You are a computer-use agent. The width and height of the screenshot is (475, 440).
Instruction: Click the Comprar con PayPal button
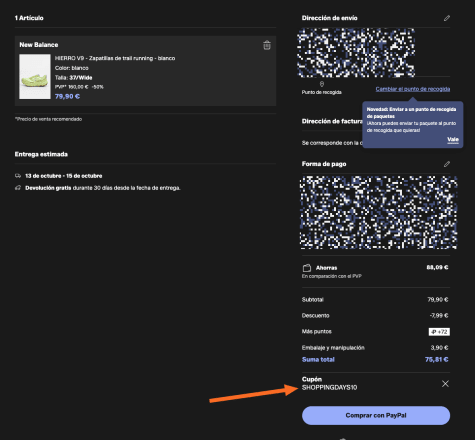pos(376,415)
